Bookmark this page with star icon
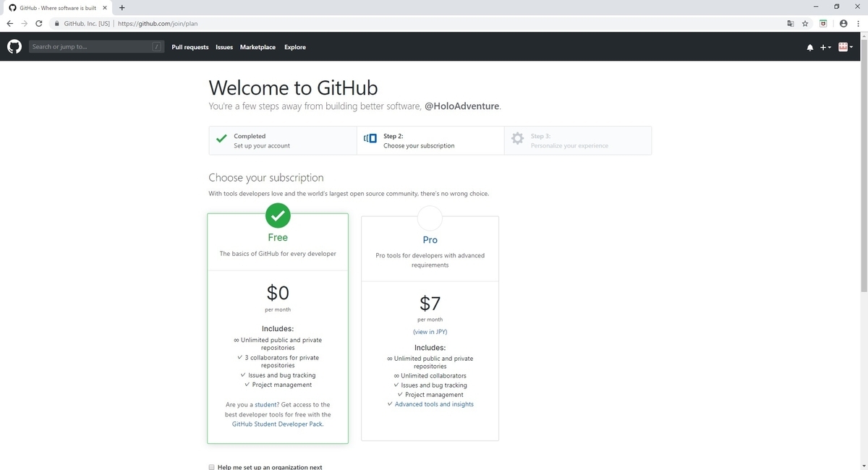Screen dimensions: 868x470 pyautogui.click(x=805, y=23)
